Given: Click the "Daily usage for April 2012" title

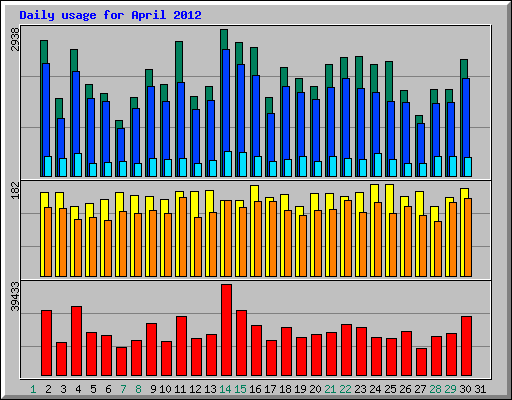Looking at the screenshot, I should pos(110,15).
